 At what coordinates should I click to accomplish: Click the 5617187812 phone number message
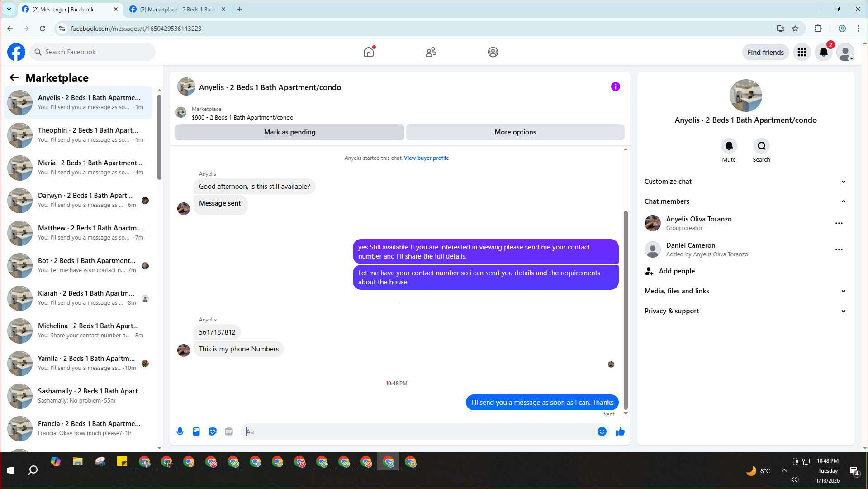pos(217,332)
